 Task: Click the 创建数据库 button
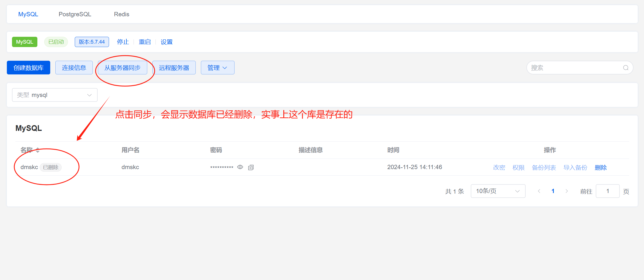click(29, 68)
